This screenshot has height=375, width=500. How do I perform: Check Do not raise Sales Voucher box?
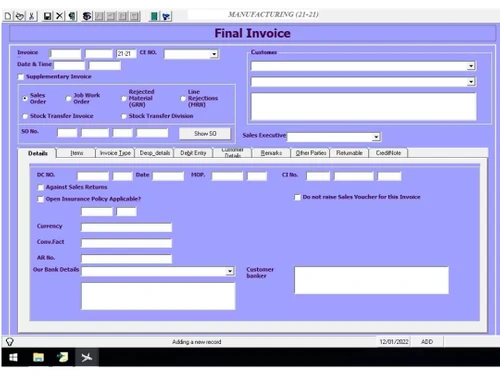point(297,197)
